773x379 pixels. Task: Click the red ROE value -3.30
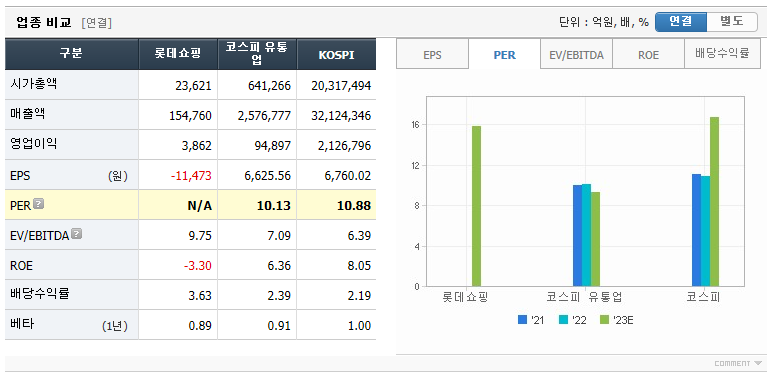pyautogui.click(x=198, y=266)
